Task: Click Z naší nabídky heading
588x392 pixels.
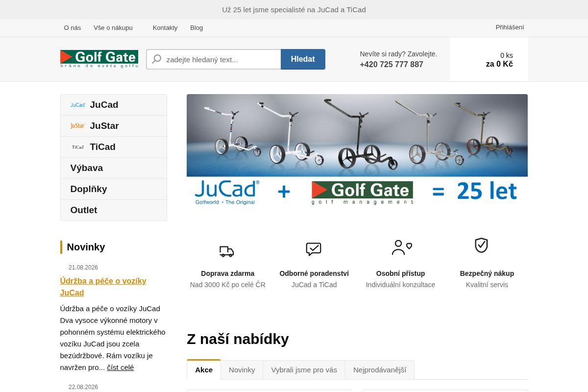Action: [238, 339]
